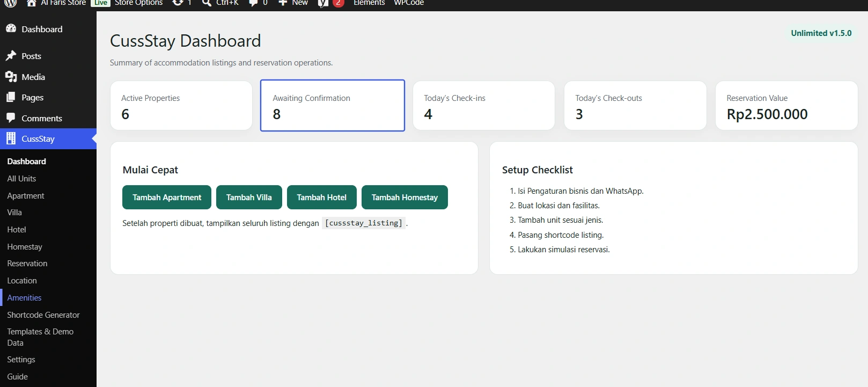Click 'Isi Pengaturan bisnis dan WhatsApp.' checklist item

580,191
